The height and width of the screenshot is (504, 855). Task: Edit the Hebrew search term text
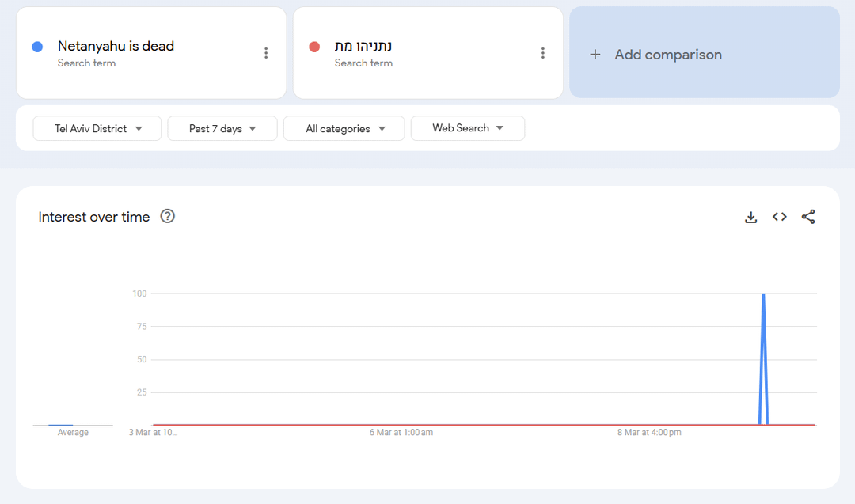tap(363, 46)
